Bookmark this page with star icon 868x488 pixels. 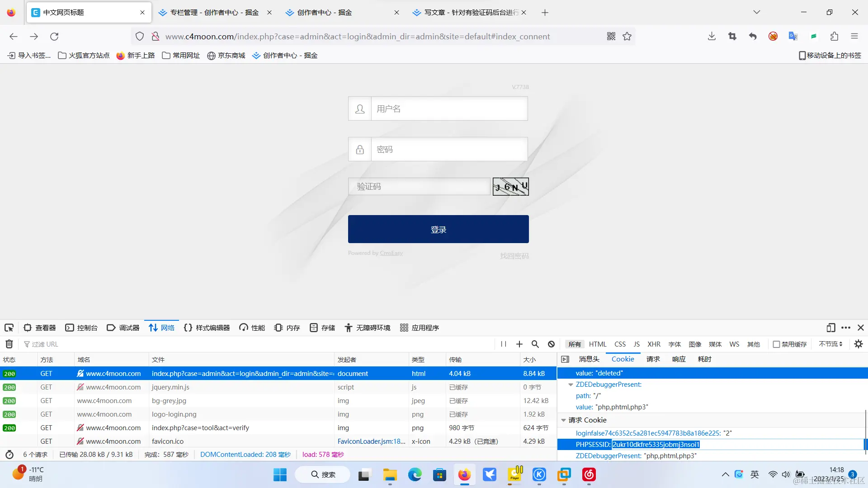coord(627,36)
